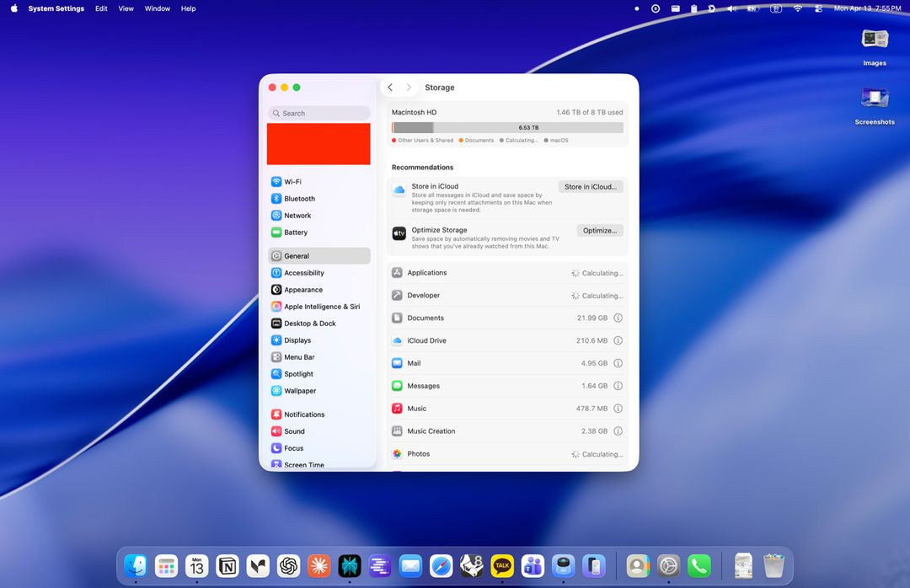The width and height of the screenshot is (910, 588).
Task: Show info for Messages storage
Action: tap(618, 386)
